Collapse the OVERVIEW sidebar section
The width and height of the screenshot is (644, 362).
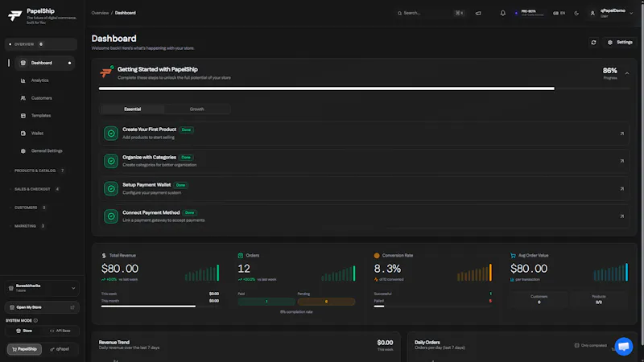coord(41,44)
